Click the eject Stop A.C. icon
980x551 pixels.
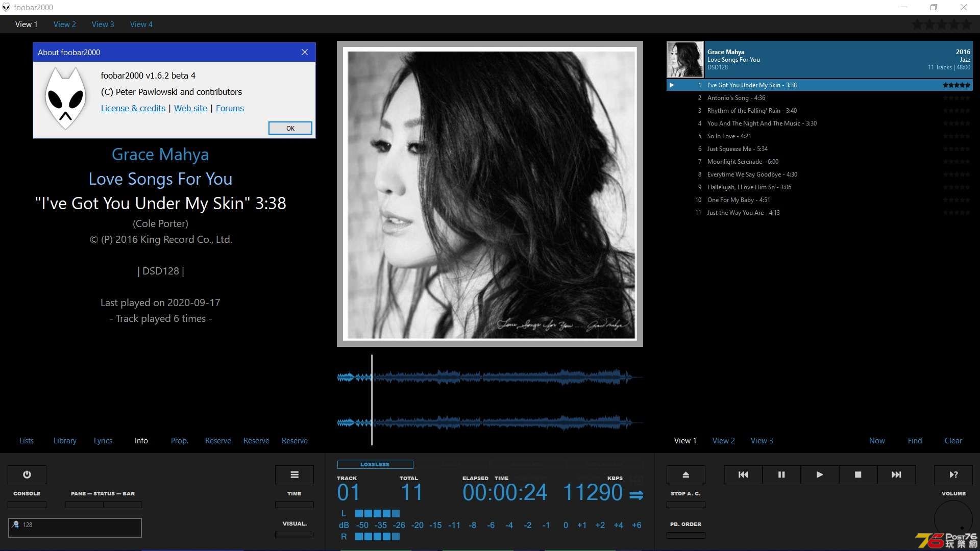[x=686, y=474]
